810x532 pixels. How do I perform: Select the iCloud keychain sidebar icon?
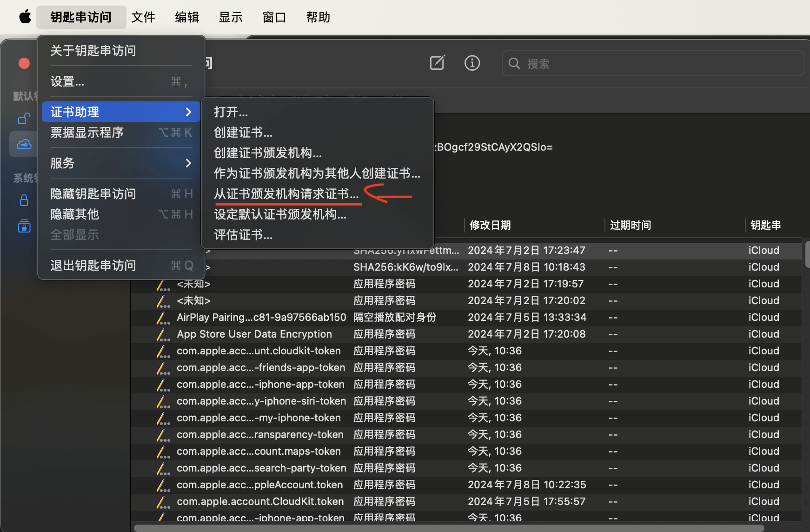pos(24,144)
